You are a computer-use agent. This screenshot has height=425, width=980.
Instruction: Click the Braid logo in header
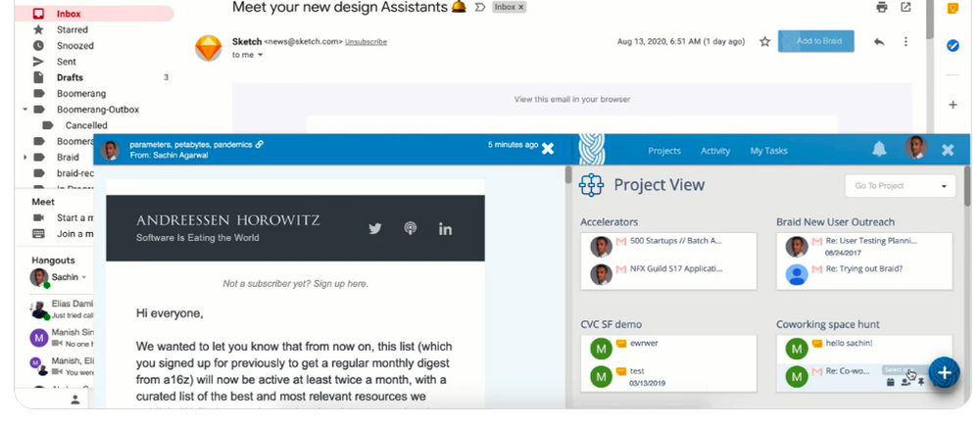[x=591, y=150]
